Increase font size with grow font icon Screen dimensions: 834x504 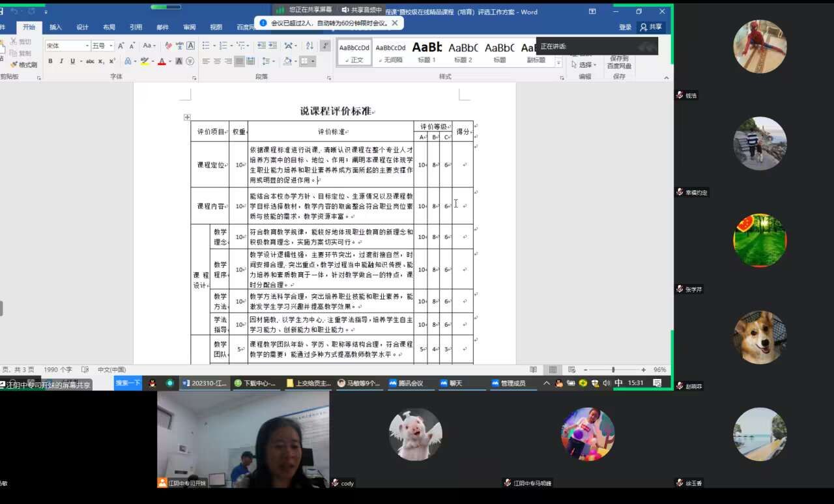click(121, 46)
